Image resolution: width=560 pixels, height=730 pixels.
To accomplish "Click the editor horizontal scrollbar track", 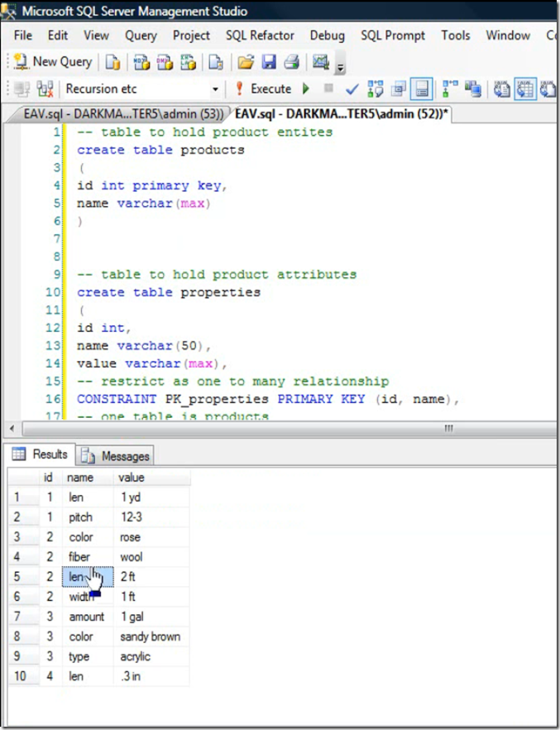I will 289,429.
